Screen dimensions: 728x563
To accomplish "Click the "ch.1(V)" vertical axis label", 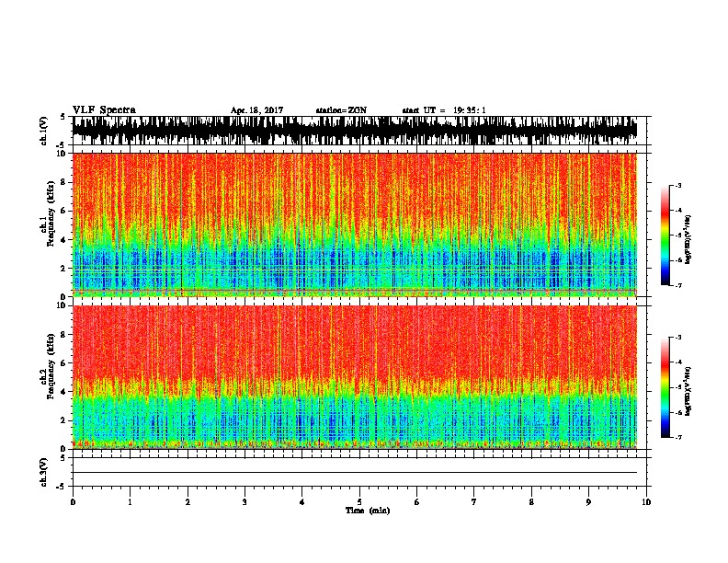I will pyautogui.click(x=43, y=131).
